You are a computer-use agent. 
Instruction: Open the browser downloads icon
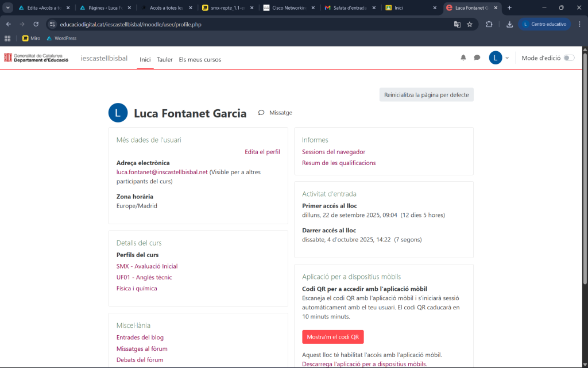click(509, 25)
